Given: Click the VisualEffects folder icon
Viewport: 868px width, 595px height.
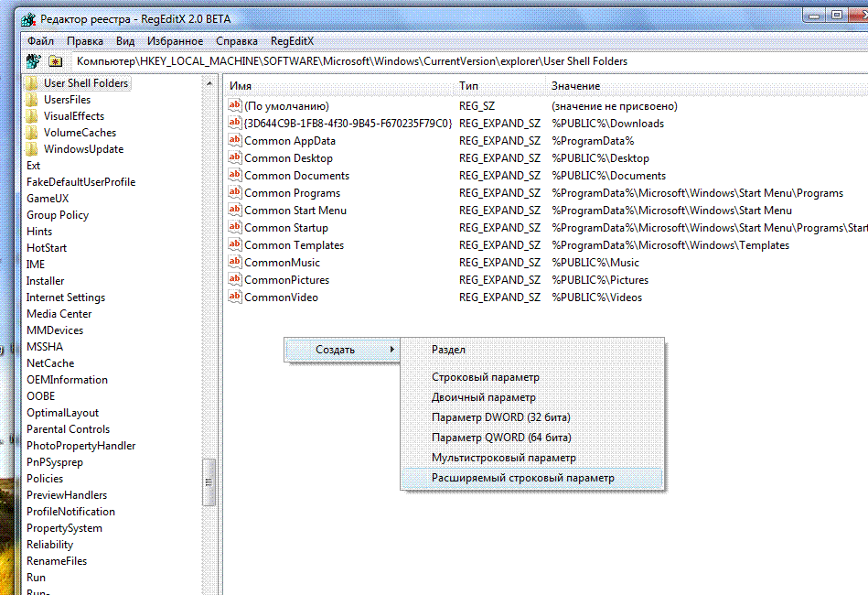Looking at the screenshot, I should [x=33, y=116].
